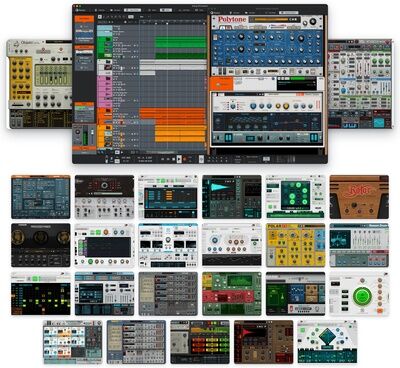The width and height of the screenshot is (400, 368).
Task: Select the top dark orange clip in the sequencer
Action: coord(173,110)
